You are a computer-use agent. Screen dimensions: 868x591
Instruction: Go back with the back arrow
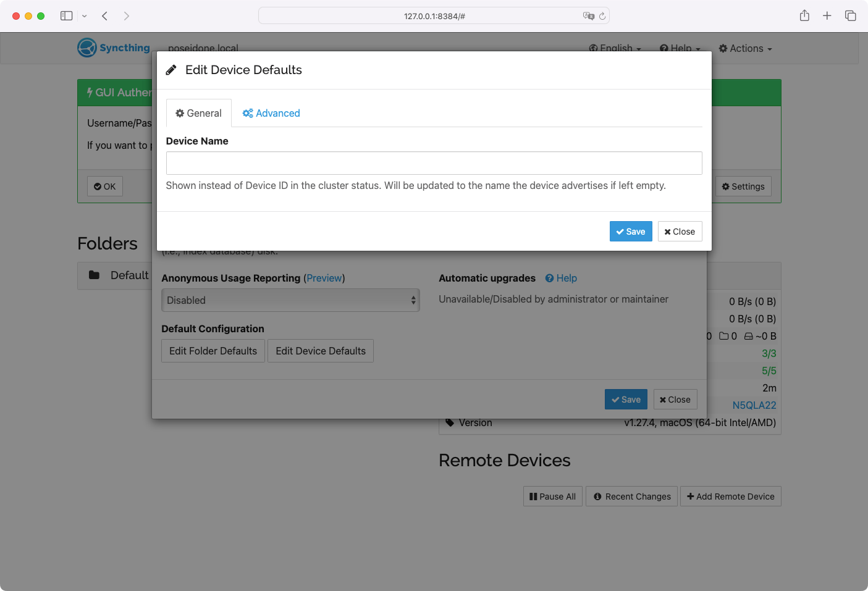point(105,15)
